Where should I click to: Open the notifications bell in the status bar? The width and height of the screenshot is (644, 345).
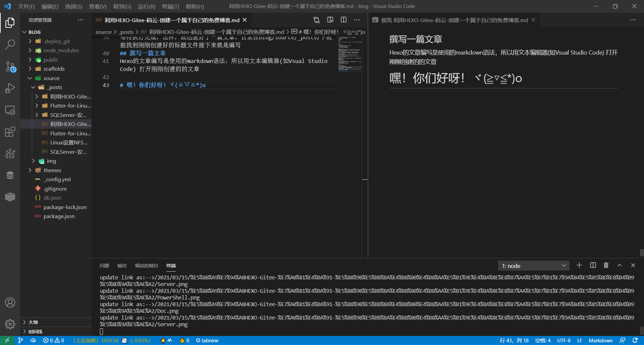pyautogui.click(x=635, y=340)
